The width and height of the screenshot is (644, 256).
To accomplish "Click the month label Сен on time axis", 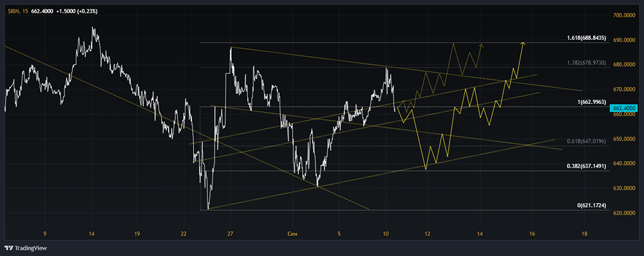I will [x=292, y=234].
